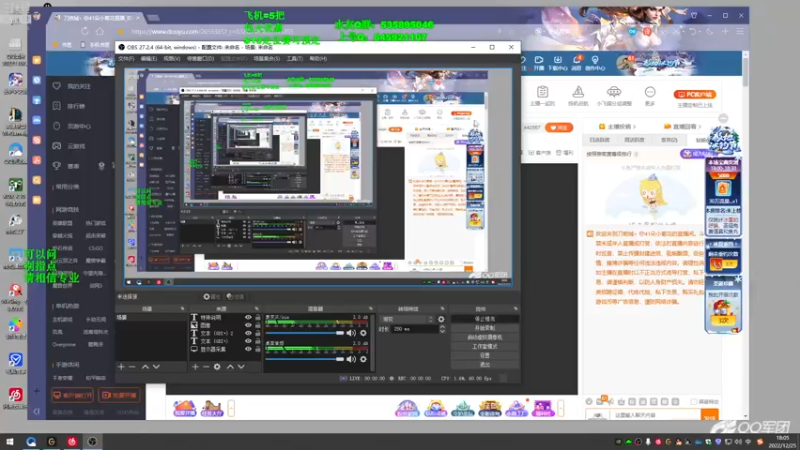
Task: Remove selected source with the Sources panel minus icon
Action: pos(206,367)
